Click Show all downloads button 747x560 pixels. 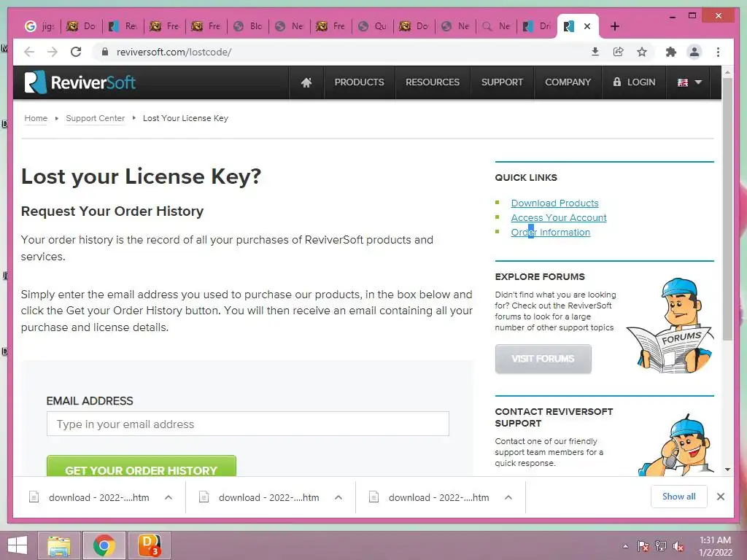point(679,497)
